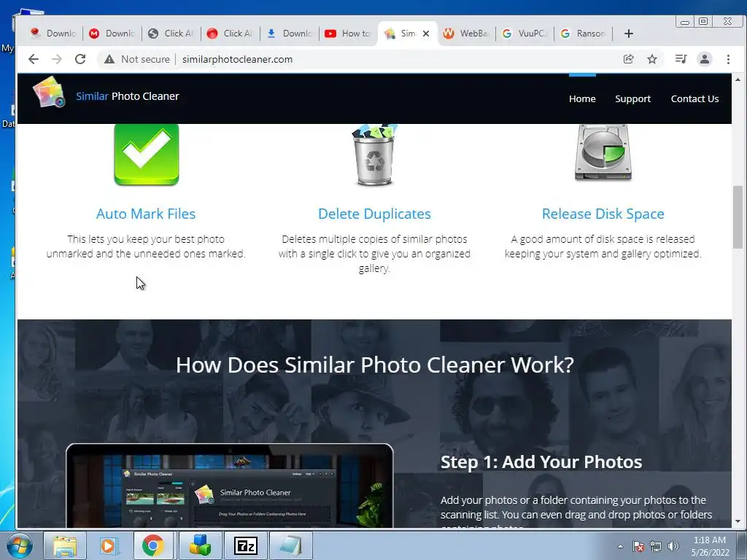Click the 'Step 1: Add Your Photos' heading
The image size is (747, 560).
(541, 462)
